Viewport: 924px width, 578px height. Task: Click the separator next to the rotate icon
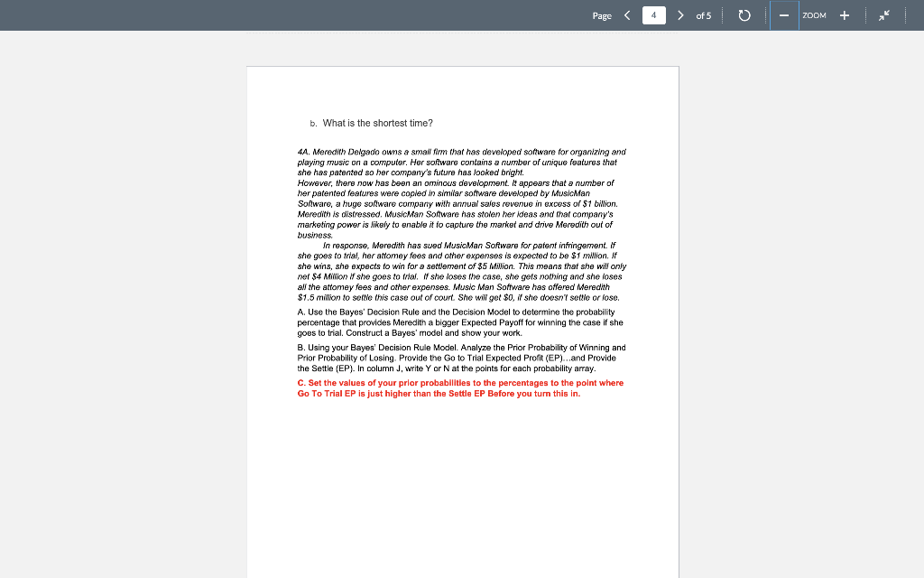pyautogui.click(x=764, y=15)
